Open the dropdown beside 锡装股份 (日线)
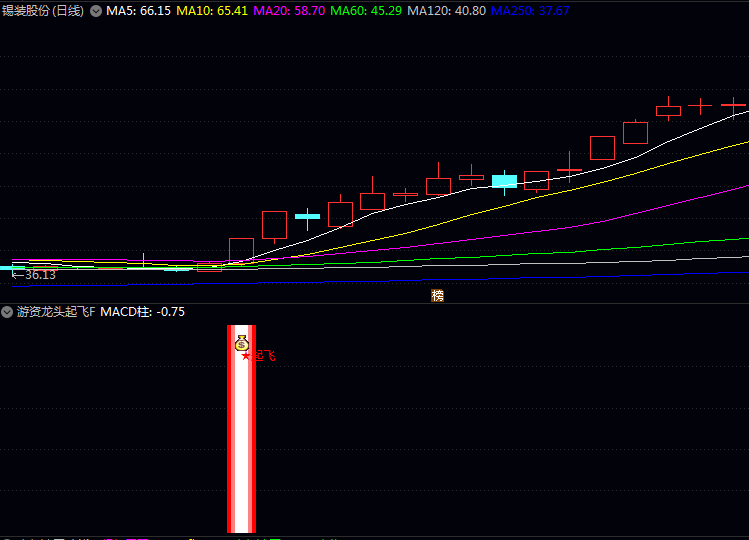The image size is (749, 540). (x=96, y=11)
